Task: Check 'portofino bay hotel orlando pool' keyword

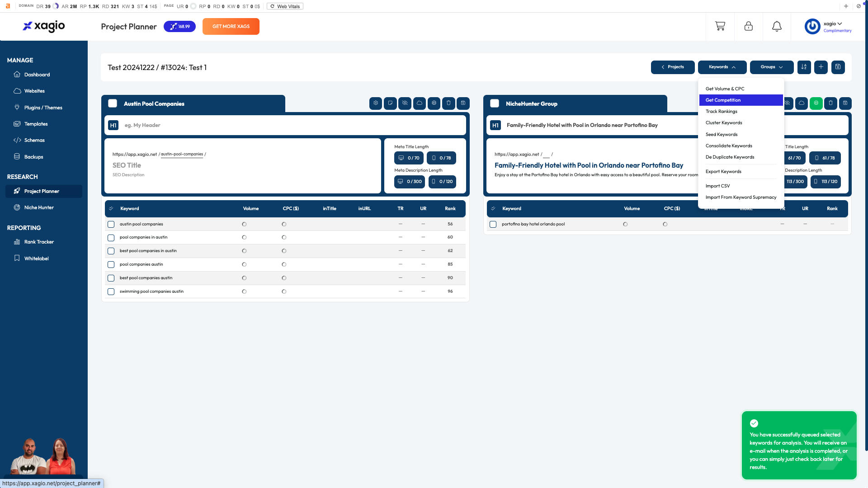Action: click(493, 224)
